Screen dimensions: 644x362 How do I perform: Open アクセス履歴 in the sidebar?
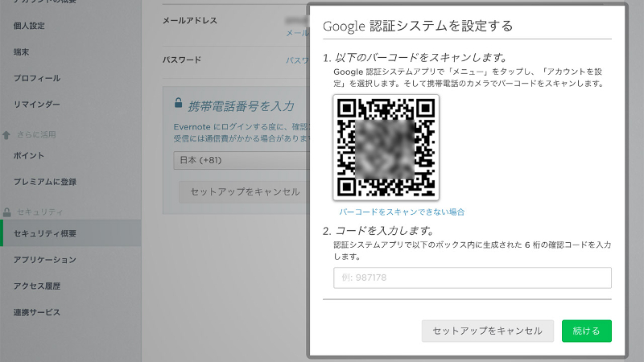[x=37, y=286]
